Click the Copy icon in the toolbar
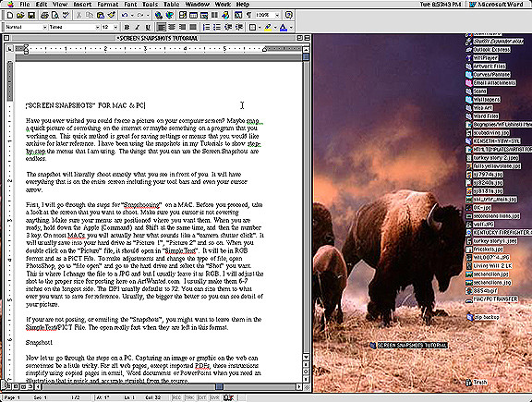 [x=90, y=16]
